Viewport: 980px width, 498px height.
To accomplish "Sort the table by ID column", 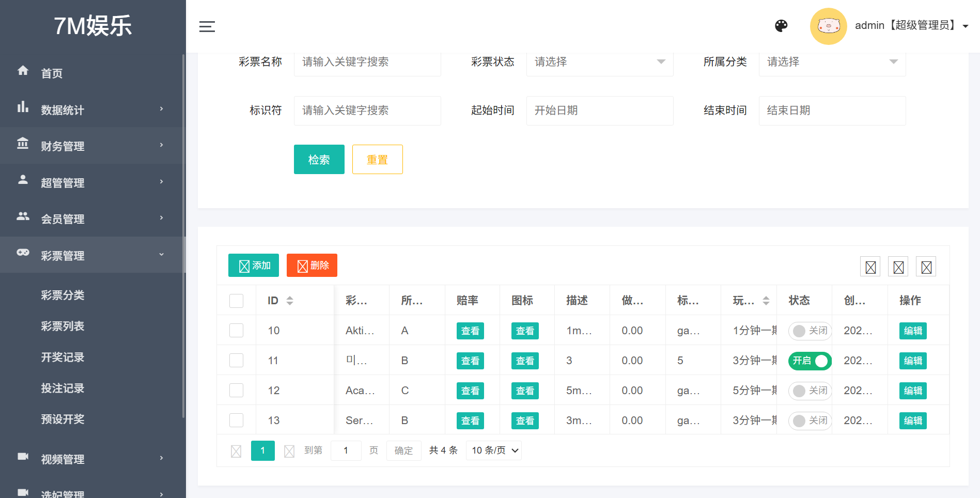I will pos(289,301).
